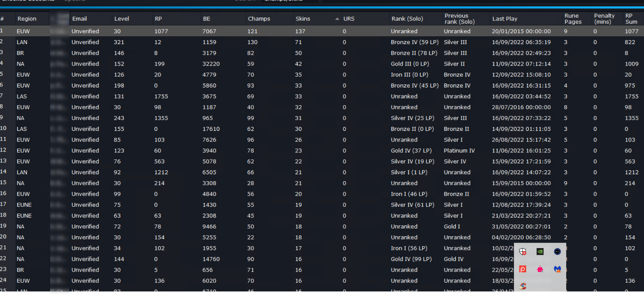This screenshot has height=297, width=644.
Task: Select the Level 321 cell
Action: click(x=119, y=42)
